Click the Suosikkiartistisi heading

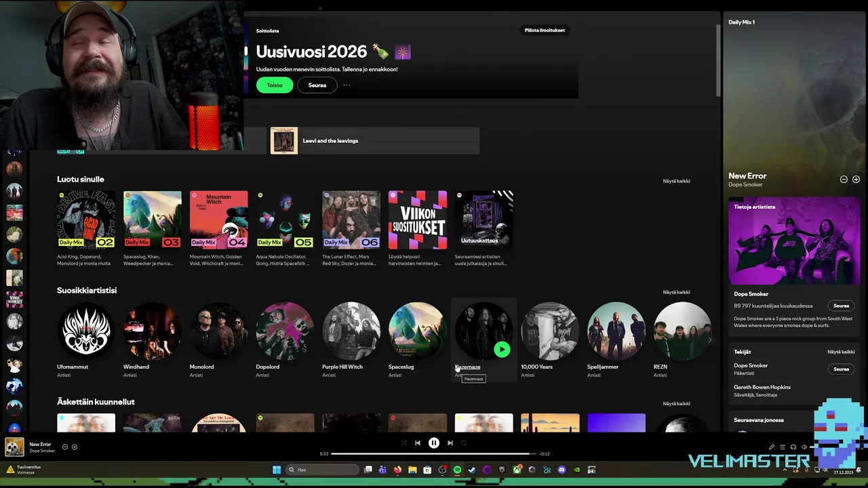(87, 290)
